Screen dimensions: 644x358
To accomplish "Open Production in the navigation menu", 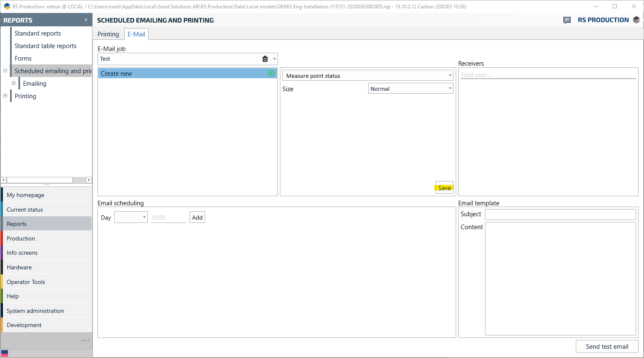I will tap(21, 238).
